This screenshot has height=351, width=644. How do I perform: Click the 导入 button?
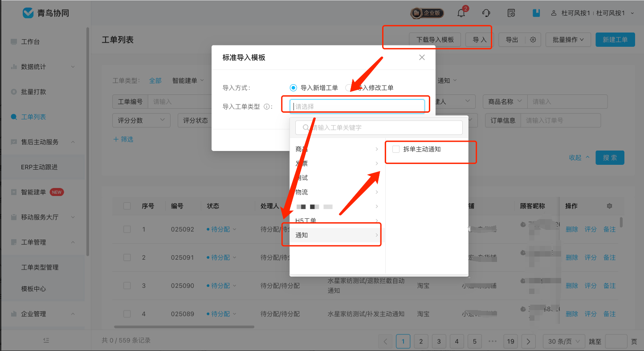(x=479, y=40)
